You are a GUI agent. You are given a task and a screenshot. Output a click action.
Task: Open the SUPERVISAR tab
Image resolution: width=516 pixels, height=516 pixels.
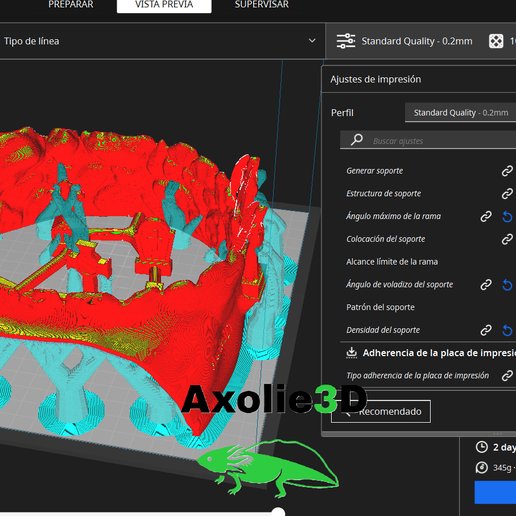click(262, 5)
